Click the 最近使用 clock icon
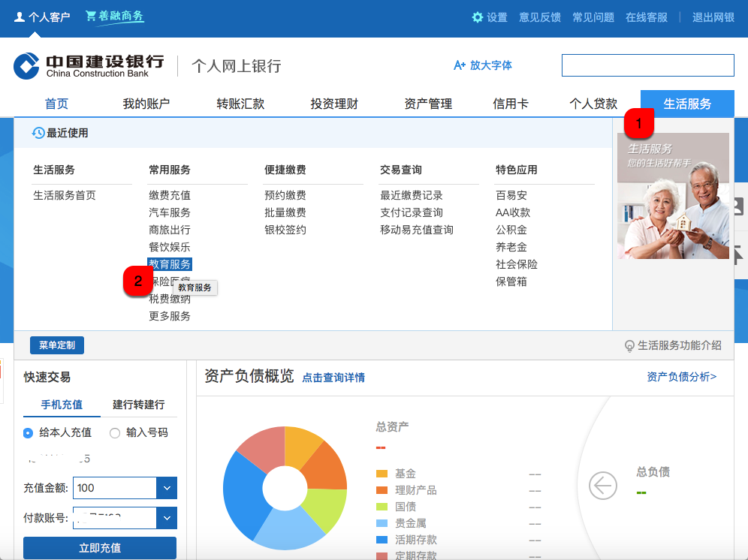Screen dimensions: 748x560 (38, 133)
